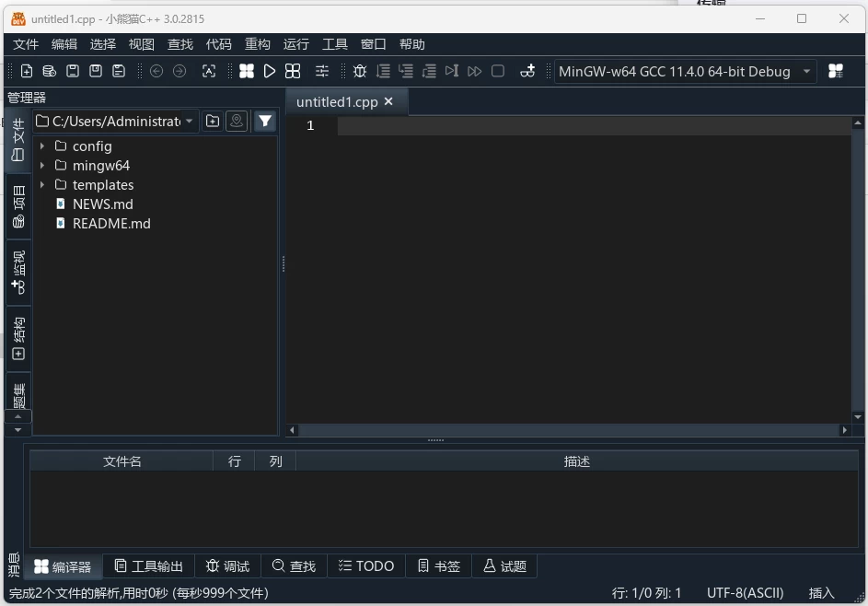Start debugging with the bug icon

360,71
